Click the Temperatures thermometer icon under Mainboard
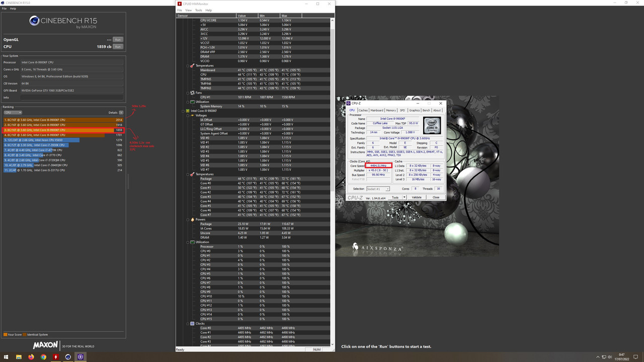644x362 pixels. pyautogui.click(x=192, y=66)
